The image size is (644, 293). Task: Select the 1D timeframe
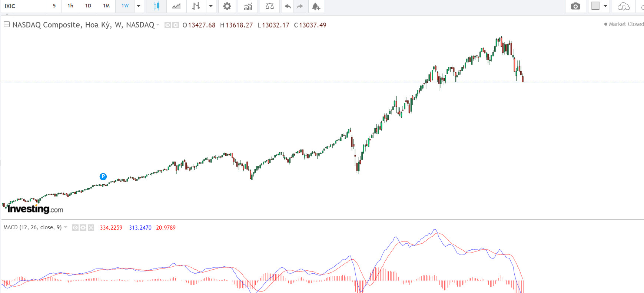coord(88,6)
